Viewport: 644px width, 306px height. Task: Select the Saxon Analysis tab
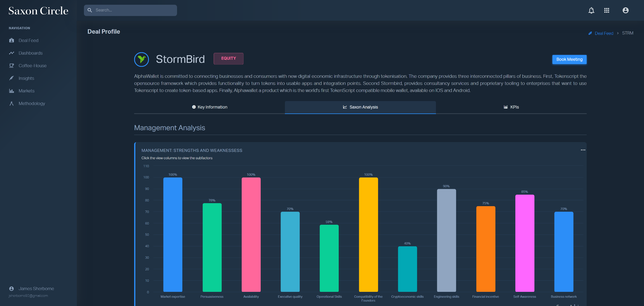click(x=360, y=107)
